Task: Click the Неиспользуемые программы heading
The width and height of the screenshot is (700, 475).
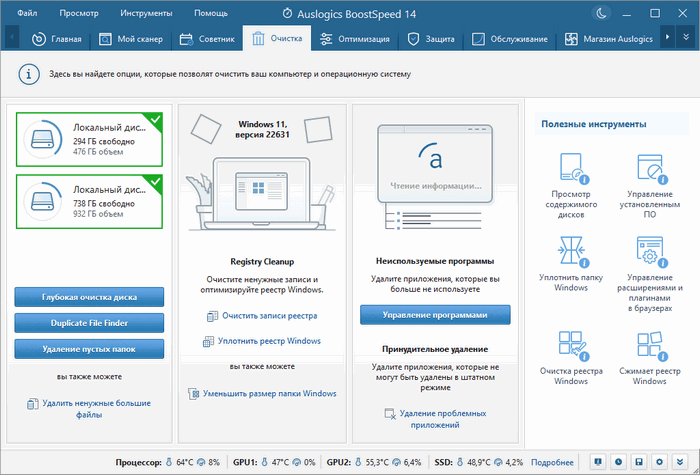Action: tap(435, 261)
